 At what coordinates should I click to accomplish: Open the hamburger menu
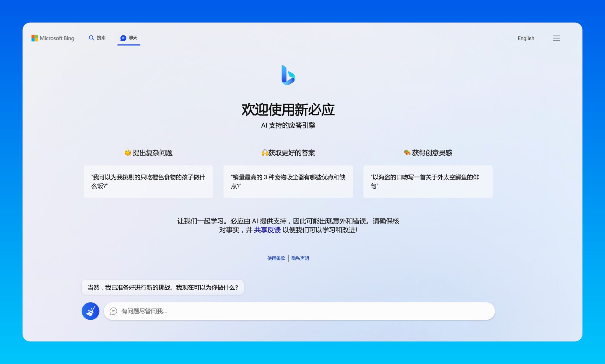[557, 38]
